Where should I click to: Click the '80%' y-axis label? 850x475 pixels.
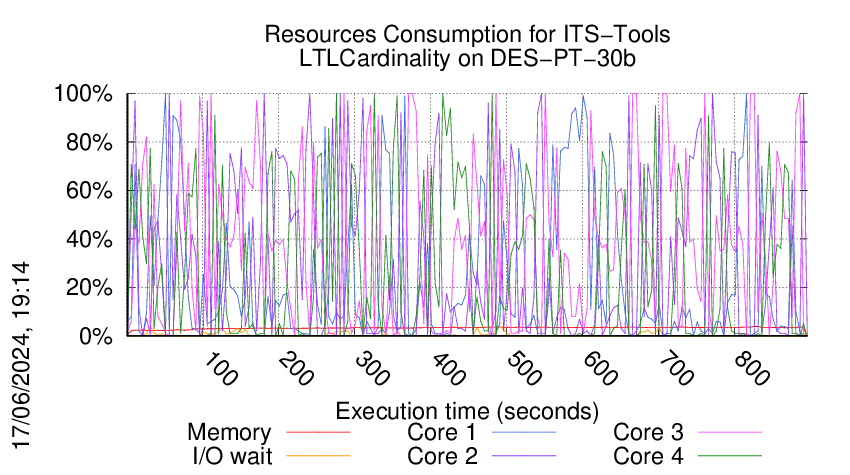point(89,143)
